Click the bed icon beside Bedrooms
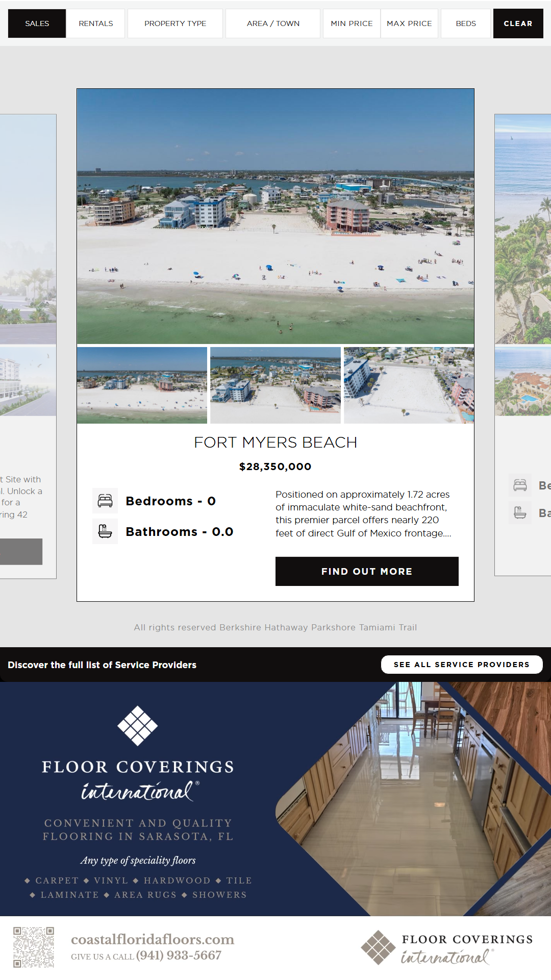This screenshot has width=551, height=980. tap(105, 501)
